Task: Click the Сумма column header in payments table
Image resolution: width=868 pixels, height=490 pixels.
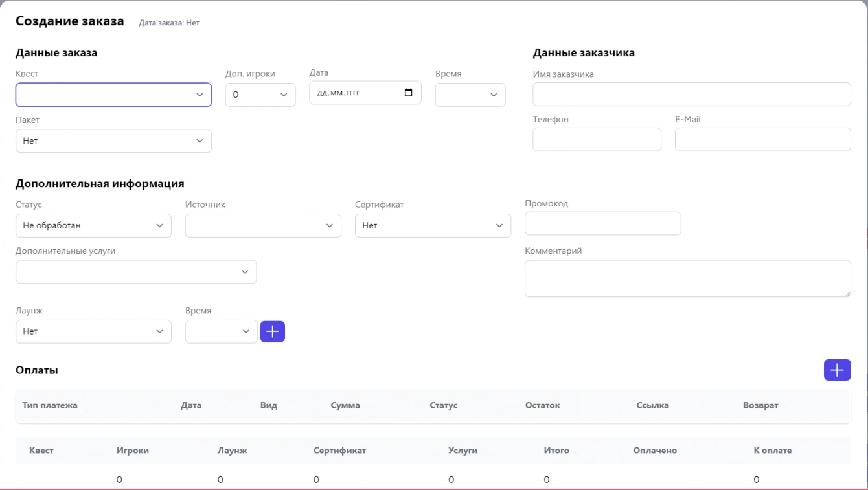Action: tap(345, 405)
